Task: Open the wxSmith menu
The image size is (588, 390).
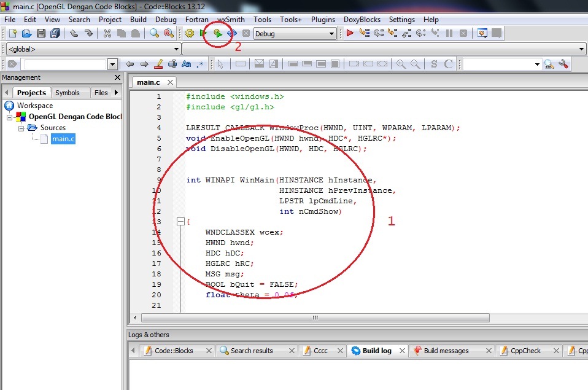Action: (230, 19)
